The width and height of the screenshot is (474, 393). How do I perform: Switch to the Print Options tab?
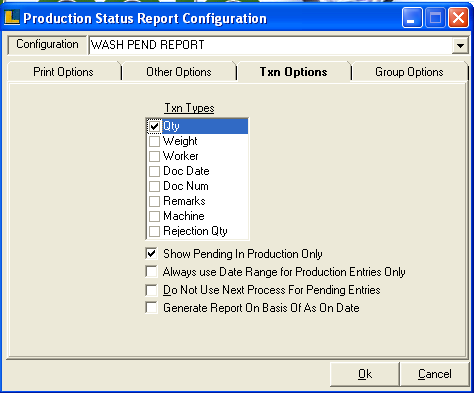click(63, 72)
